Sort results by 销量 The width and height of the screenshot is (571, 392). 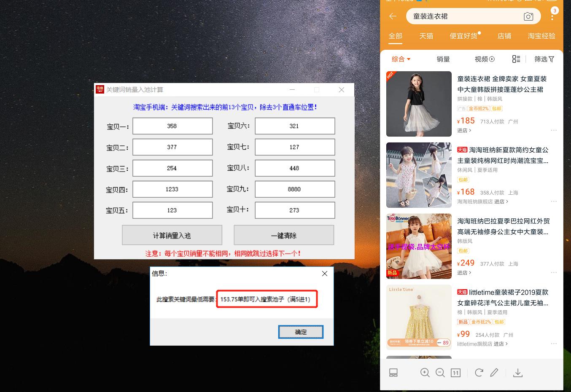443,59
